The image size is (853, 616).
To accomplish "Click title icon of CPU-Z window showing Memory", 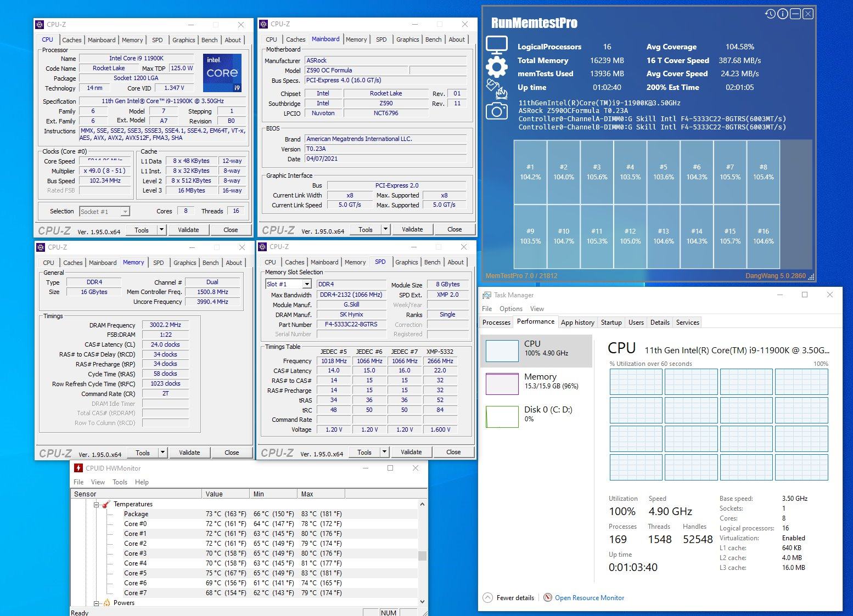I will pyautogui.click(x=40, y=247).
